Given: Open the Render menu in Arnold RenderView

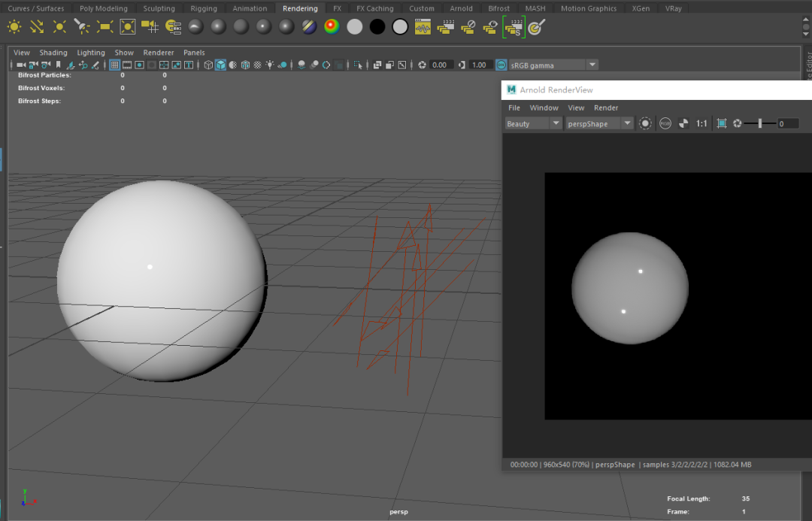Looking at the screenshot, I should (x=606, y=108).
